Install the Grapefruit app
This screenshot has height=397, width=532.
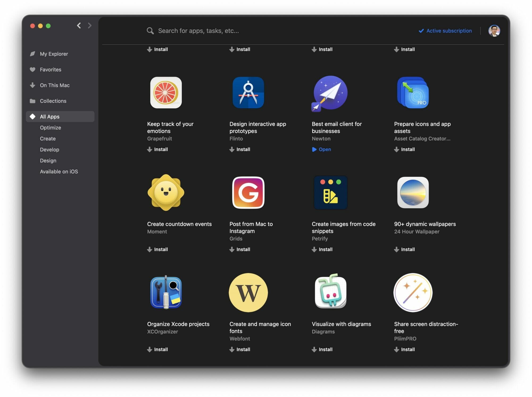(157, 150)
